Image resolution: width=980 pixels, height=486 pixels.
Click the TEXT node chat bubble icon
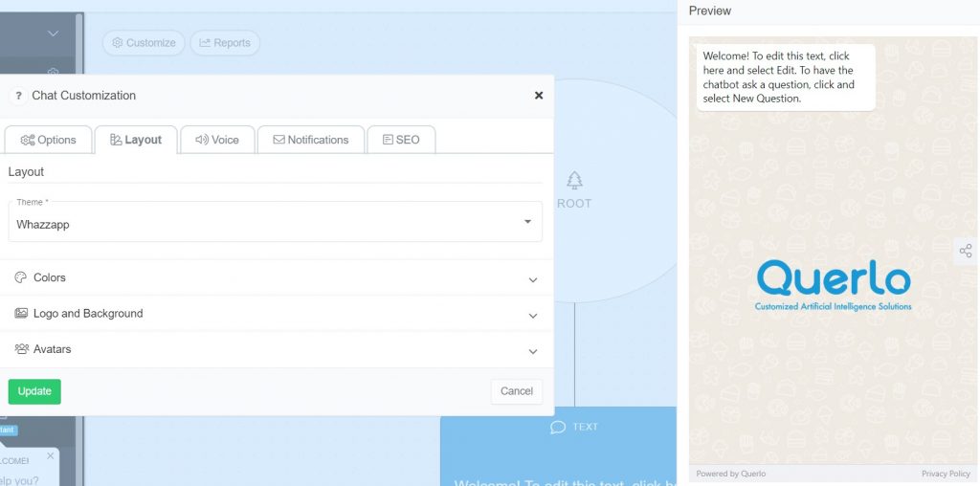tap(558, 428)
